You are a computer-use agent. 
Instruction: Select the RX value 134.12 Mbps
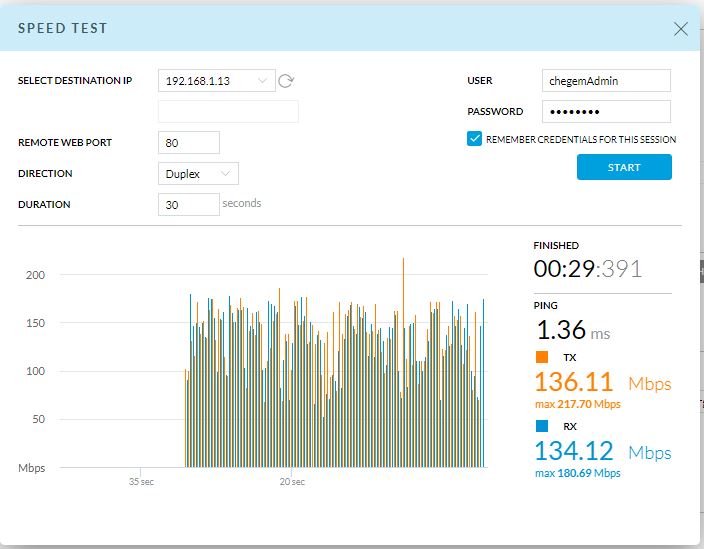tap(603, 451)
